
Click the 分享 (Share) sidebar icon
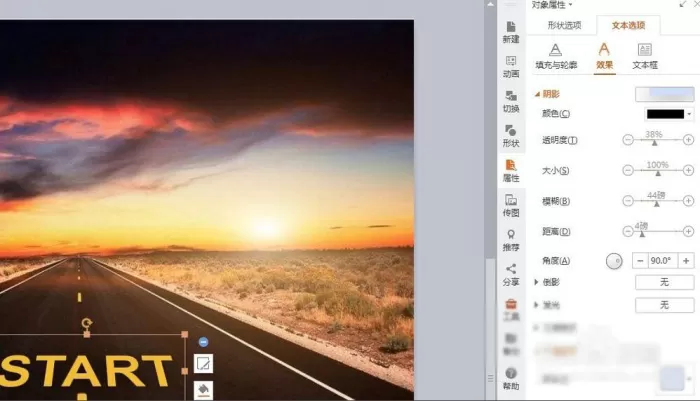click(x=511, y=275)
